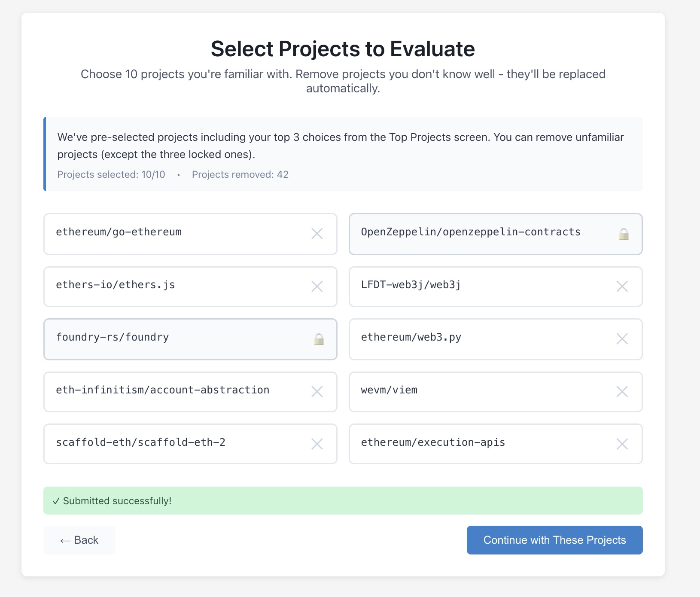Remove ethers-io/ethers.js using the X icon
This screenshot has width=700, height=597.
click(x=317, y=286)
